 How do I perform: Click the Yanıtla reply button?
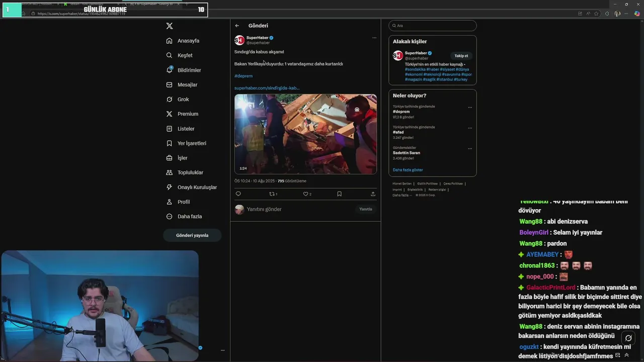366,209
